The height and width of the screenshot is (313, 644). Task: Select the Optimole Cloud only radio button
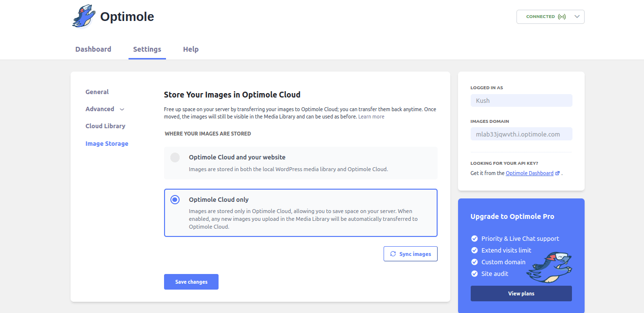(175, 199)
